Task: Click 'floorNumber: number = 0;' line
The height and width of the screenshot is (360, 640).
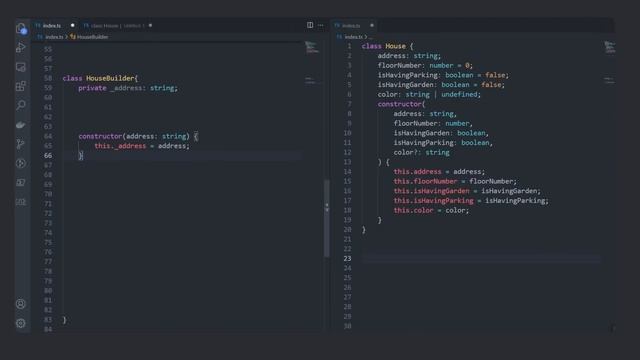Action: (x=425, y=65)
